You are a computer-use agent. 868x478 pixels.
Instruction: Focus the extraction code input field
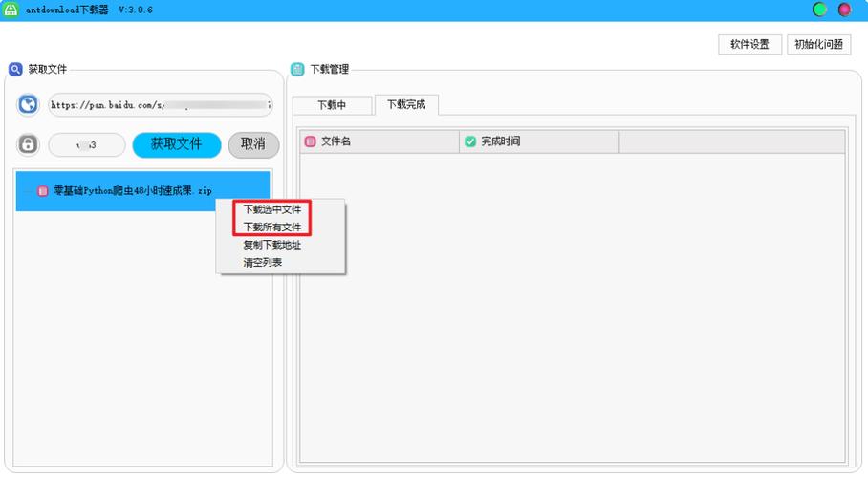(x=87, y=145)
